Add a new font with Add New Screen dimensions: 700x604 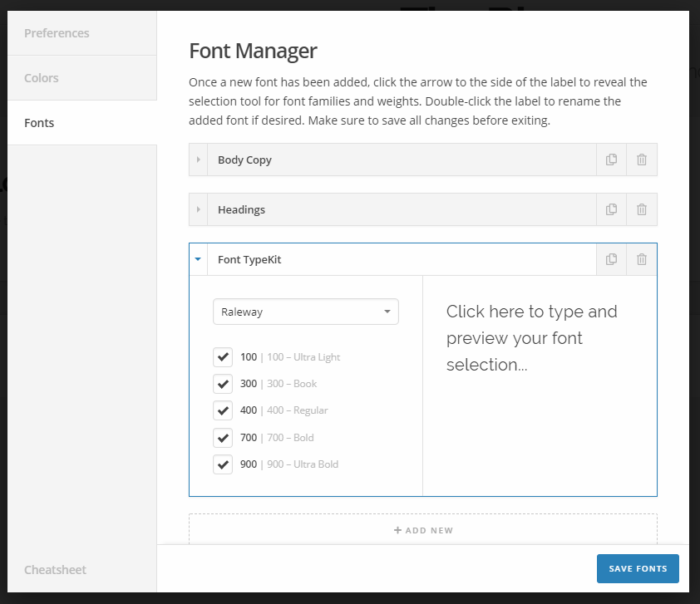pos(422,530)
